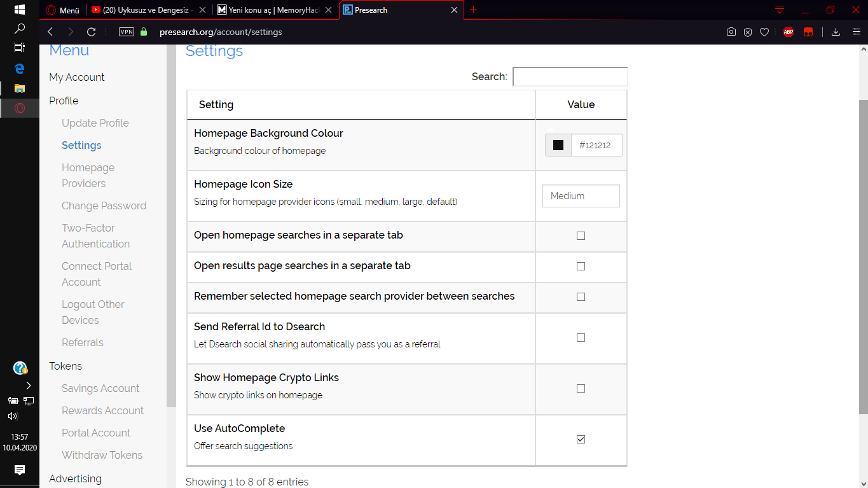Switch to the MemoryHack Yeni konu aç tab
868x488 pixels.
tap(275, 10)
